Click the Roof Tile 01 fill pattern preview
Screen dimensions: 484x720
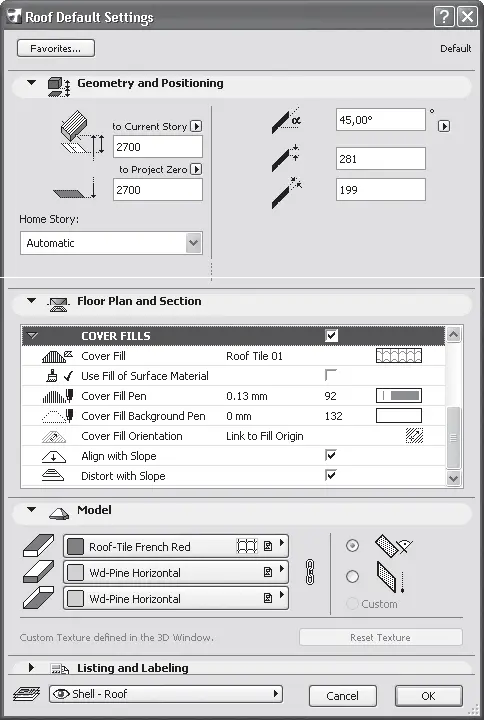(x=399, y=356)
